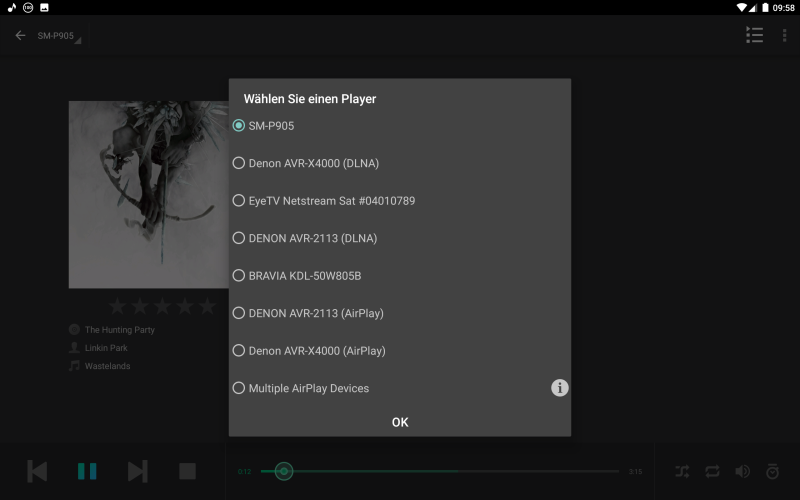Click the total duration 3:15
This screenshot has height=500, width=800.
click(x=635, y=471)
